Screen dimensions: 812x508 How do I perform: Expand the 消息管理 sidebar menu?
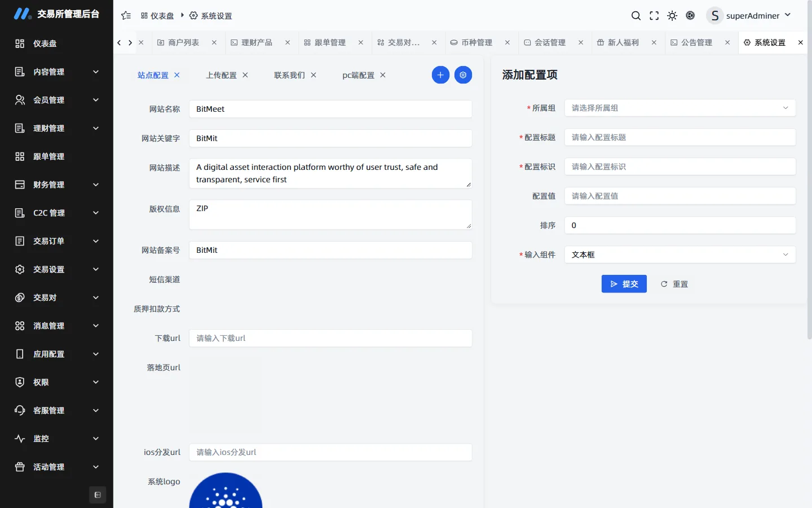[56, 326]
